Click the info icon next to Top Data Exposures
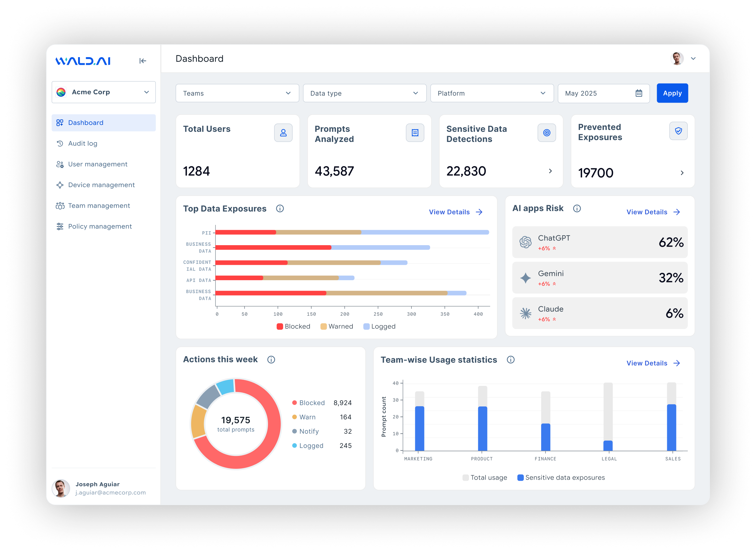 [280, 209]
